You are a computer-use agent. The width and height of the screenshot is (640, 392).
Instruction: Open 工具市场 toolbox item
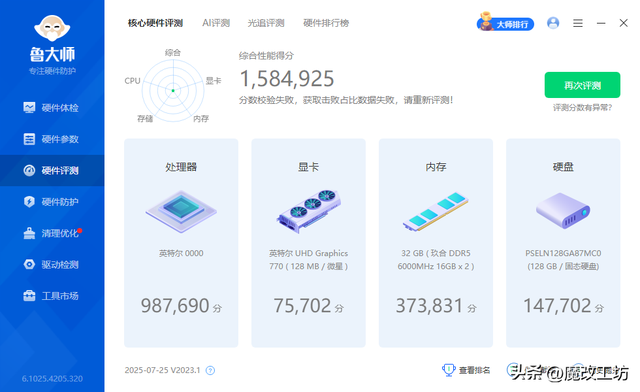pos(51,296)
